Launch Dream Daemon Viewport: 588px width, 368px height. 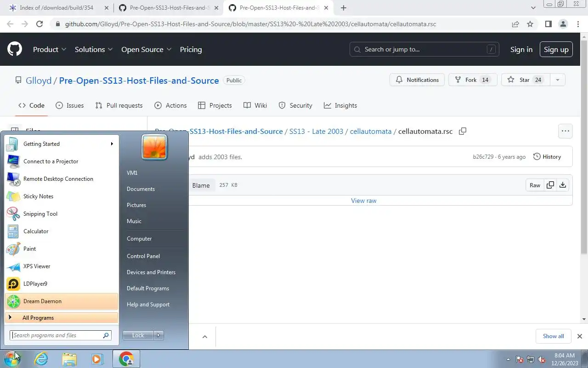pyautogui.click(x=62, y=301)
